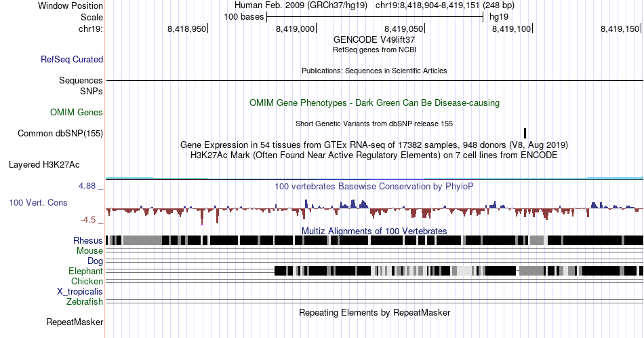
Task: Click the Chicken alignment row label
Action: pyautogui.click(x=87, y=281)
